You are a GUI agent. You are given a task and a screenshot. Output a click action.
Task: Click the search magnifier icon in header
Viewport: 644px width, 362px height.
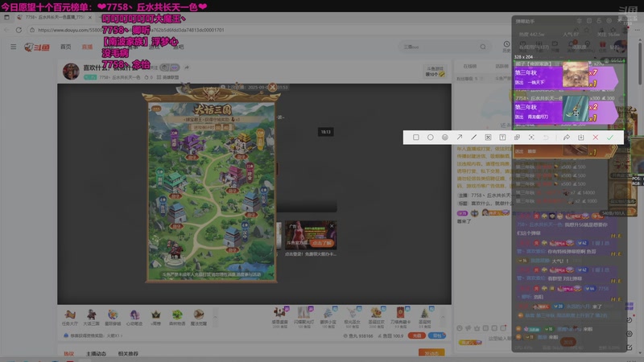[x=483, y=47]
